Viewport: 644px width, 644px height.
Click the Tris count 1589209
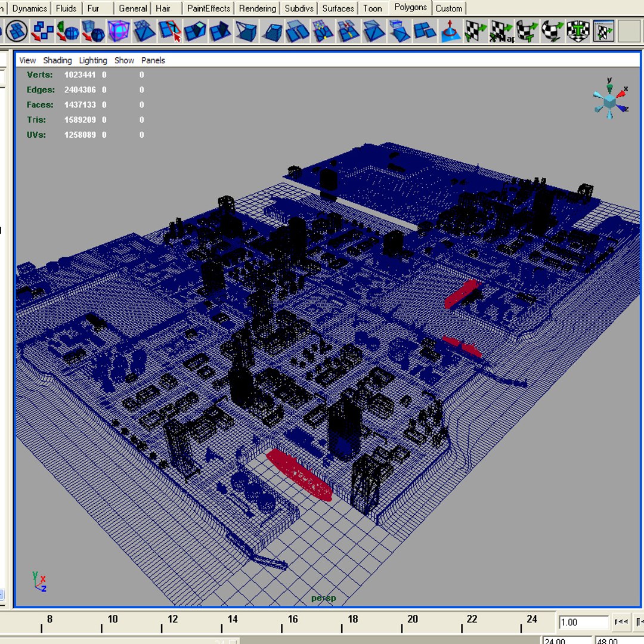click(x=80, y=119)
